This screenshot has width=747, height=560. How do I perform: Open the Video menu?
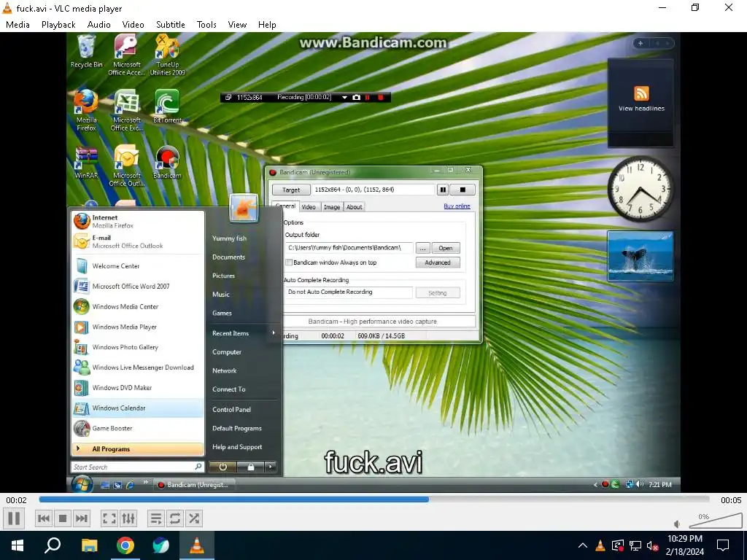point(133,25)
